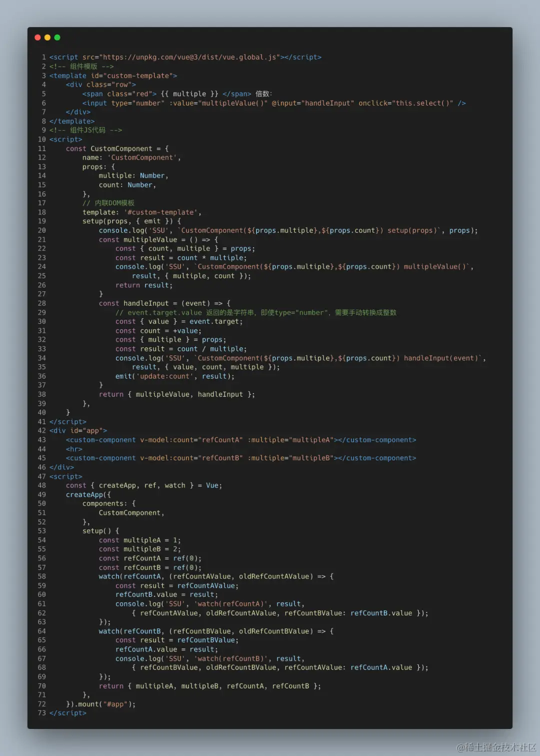Select the '组件JS代码' HTML comment
The image size is (540, 756).
click(x=85, y=131)
